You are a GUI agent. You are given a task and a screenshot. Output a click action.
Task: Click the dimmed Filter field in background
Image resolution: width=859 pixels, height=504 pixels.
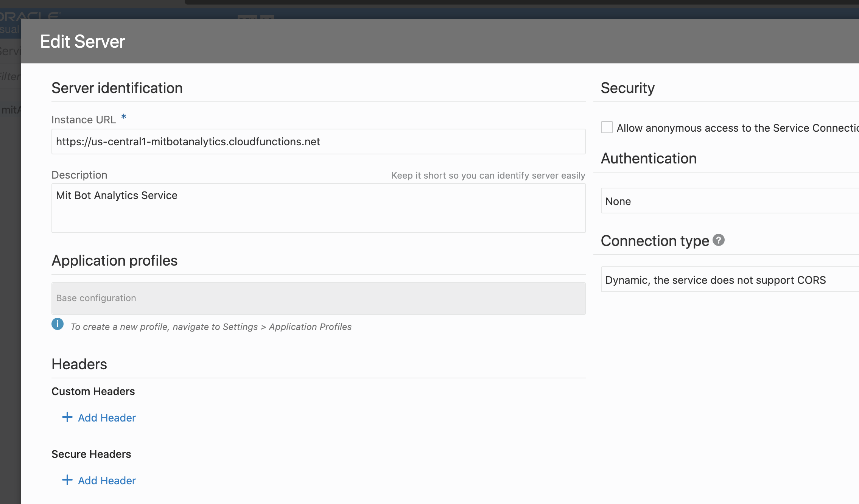(x=10, y=77)
